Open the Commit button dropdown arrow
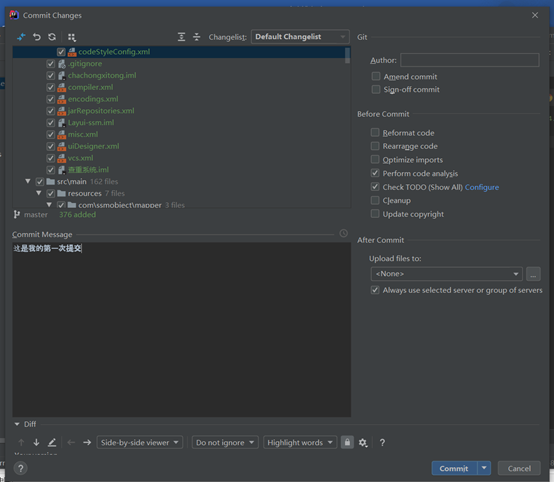Viewport: 554px width, 482px height. pos(484,468)
